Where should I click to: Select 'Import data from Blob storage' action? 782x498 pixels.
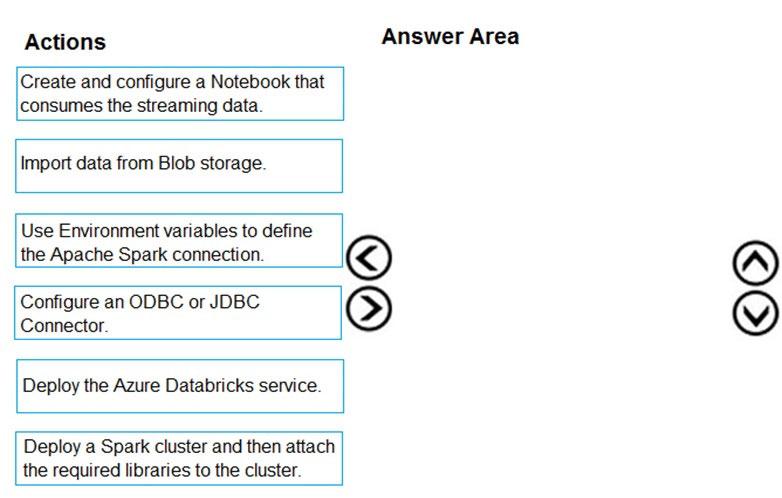pos(179,166)
